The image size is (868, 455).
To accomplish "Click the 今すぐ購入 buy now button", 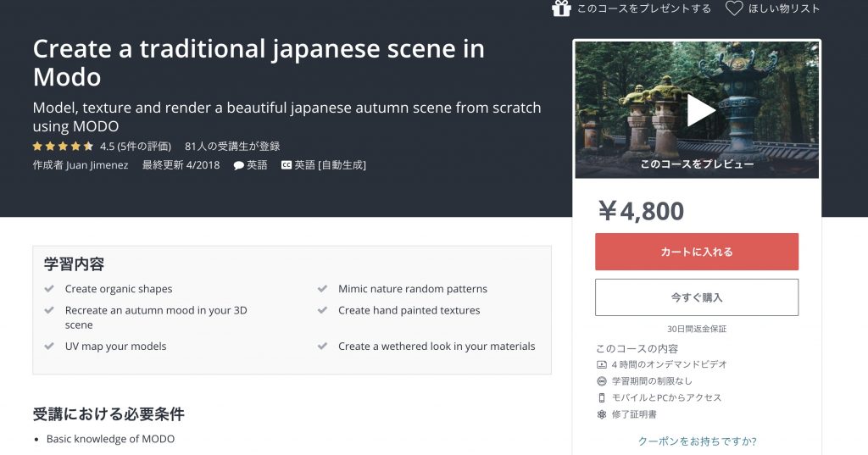I will 697,297.
